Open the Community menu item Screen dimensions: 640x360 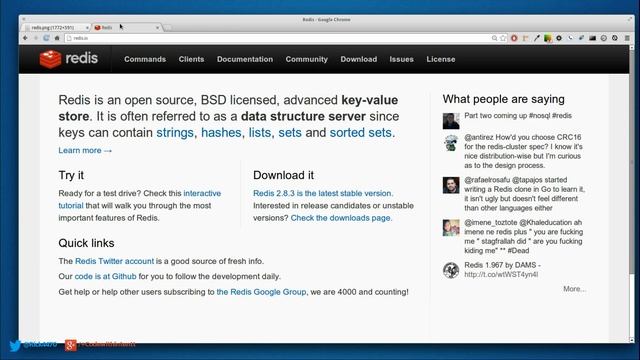click(x=307, y=59)
